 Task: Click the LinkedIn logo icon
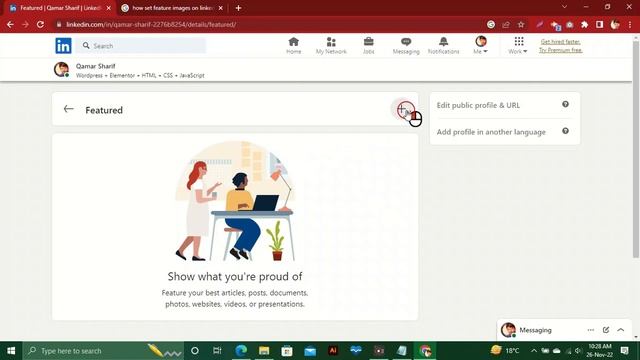coord(63,46)
